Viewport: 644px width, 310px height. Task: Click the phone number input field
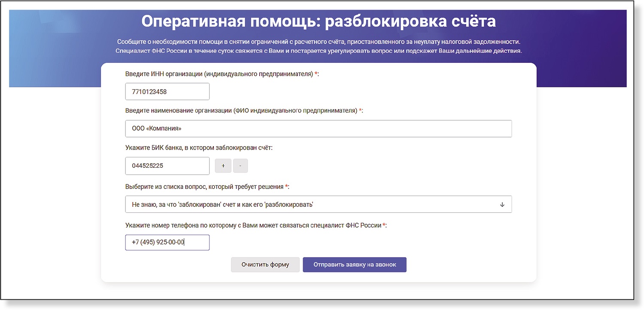[x=167, y=242]
